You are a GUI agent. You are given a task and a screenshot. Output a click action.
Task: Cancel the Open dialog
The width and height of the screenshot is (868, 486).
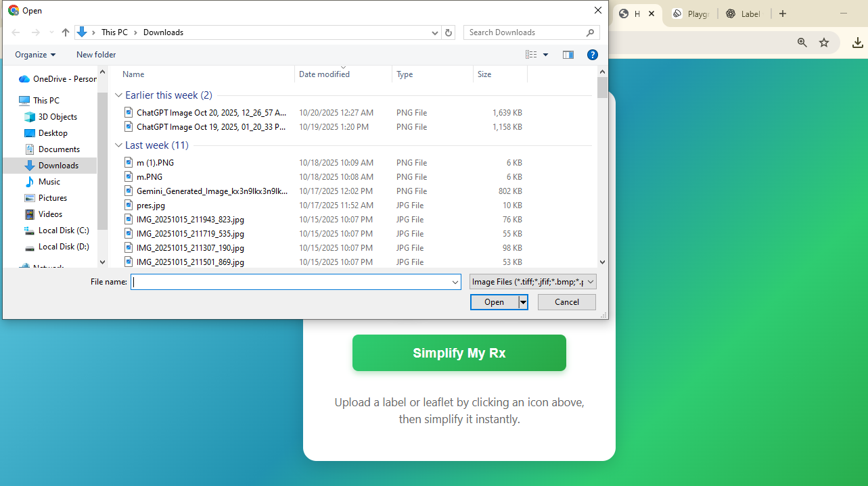pyautogui.click(x=567, y=302)
